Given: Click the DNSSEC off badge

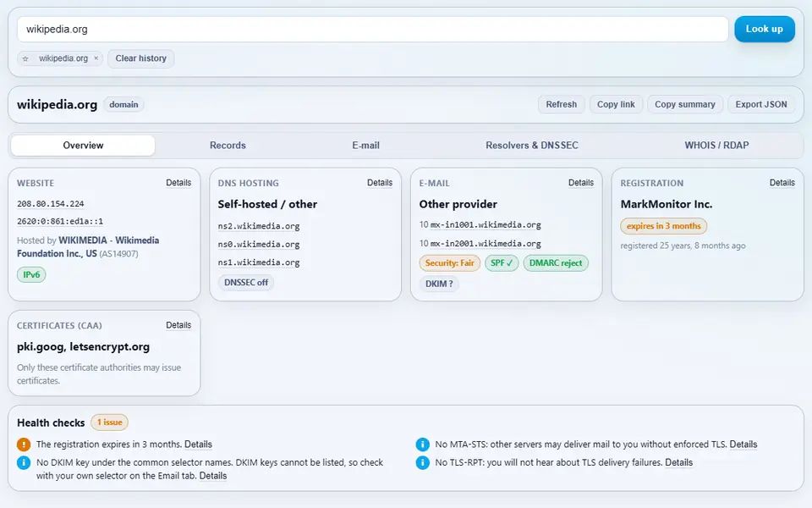Looking at the screenshot, I should 246,283.
